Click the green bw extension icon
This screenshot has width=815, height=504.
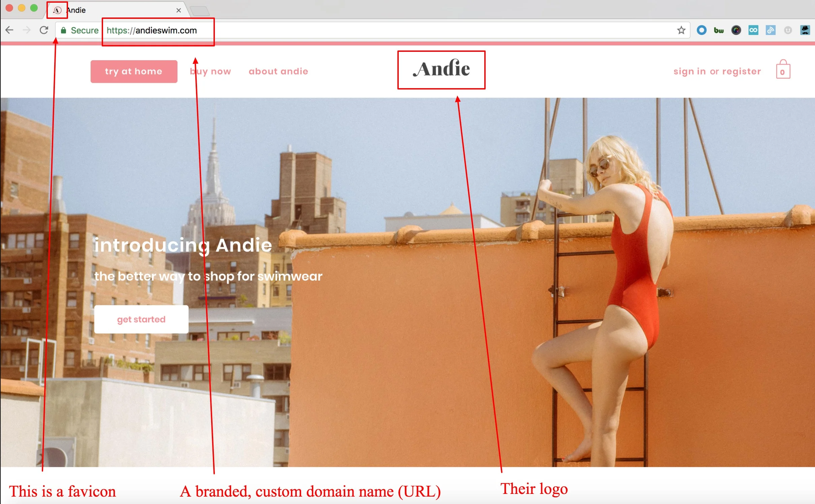click(x=719, y=30)
